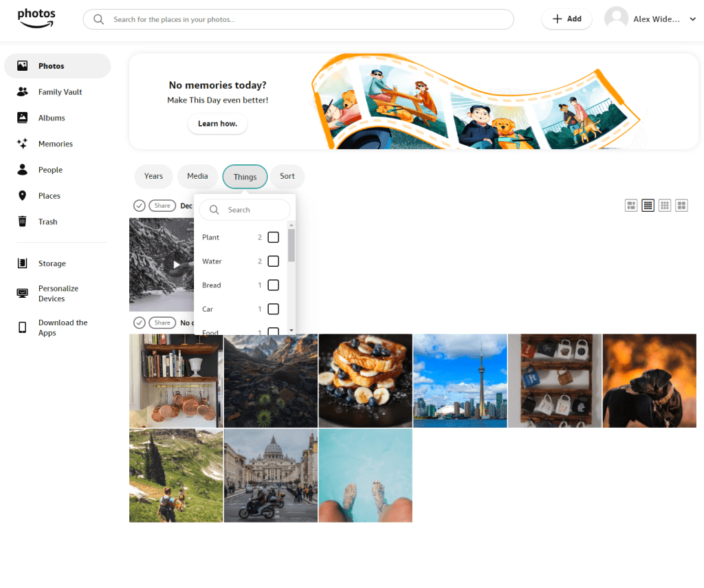Open the Storage link
704x588 pixels.
pos(52,263)
